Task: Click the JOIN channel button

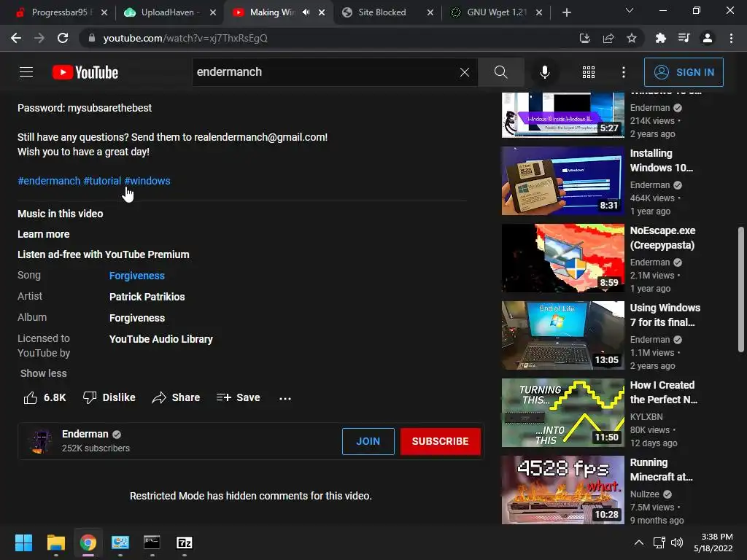Action: pos(368,441)
